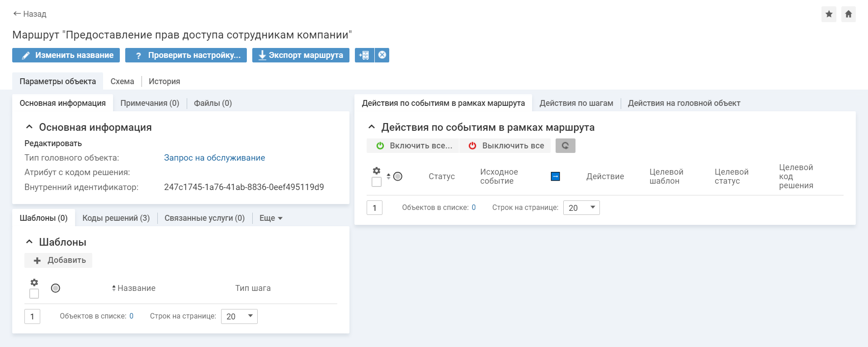868x347 pixels.
Task: Switch to the Схема tab
Action: click(122, 81)
